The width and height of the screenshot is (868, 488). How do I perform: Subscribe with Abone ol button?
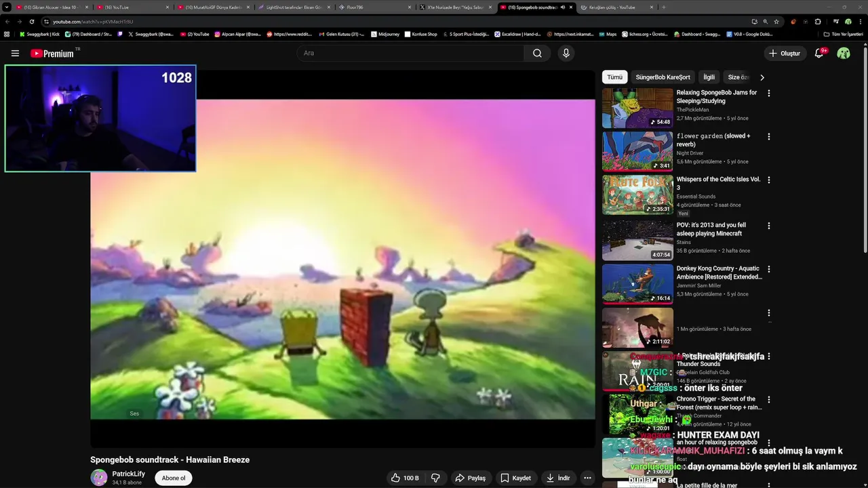[174, 478]
